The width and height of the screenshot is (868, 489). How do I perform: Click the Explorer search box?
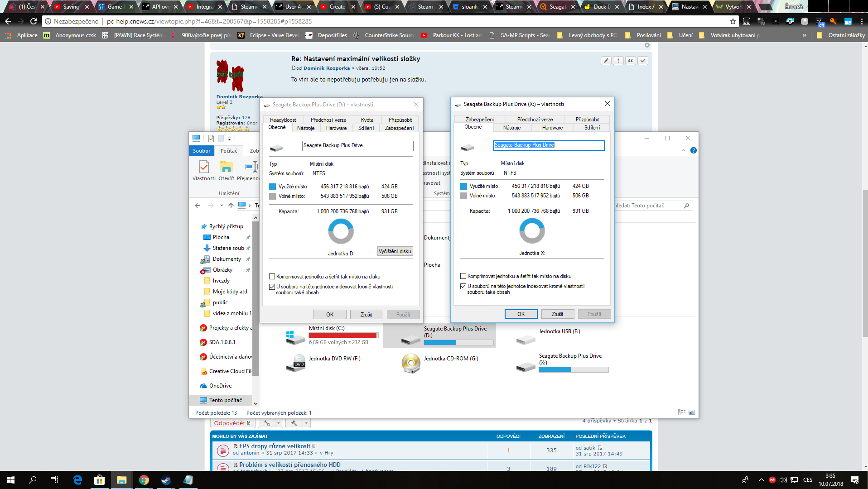(651, 206)
